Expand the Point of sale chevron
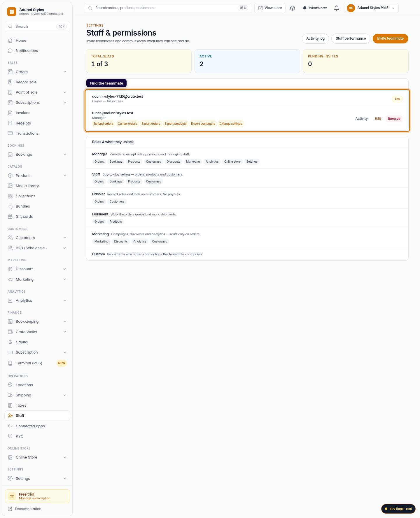Screen dimensions: 420x518 click(x=65, y=92)
